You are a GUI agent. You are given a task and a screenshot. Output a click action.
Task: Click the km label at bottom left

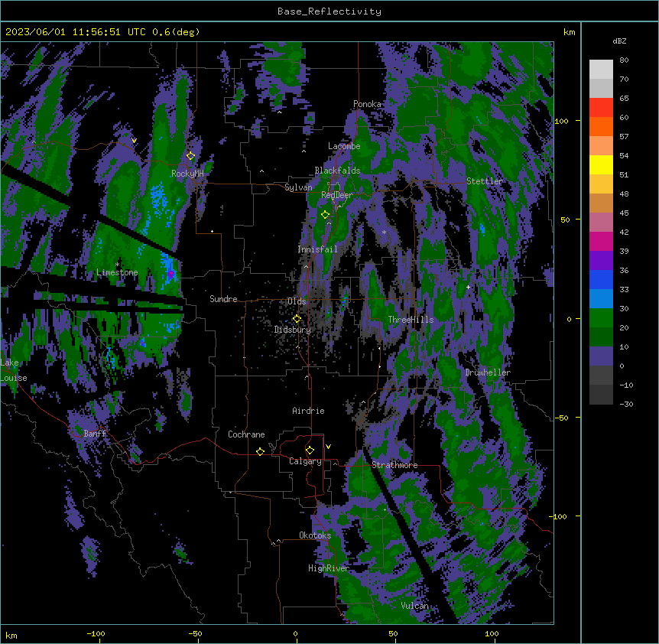tap(11, 636)
